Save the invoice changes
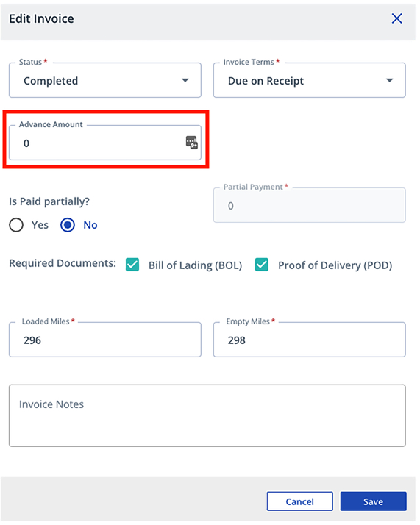Viewport: 420px width, 525px height. click(x=373, y=501)
